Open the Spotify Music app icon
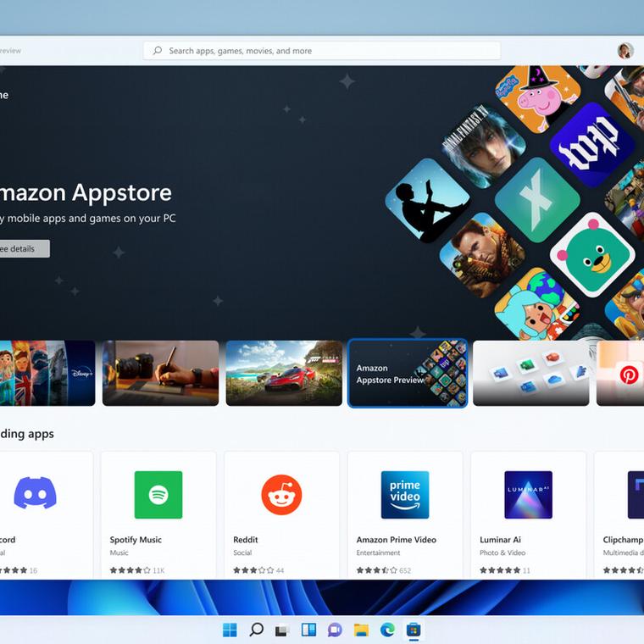Screen dimensions: 644x644 (x=158, y=495)
